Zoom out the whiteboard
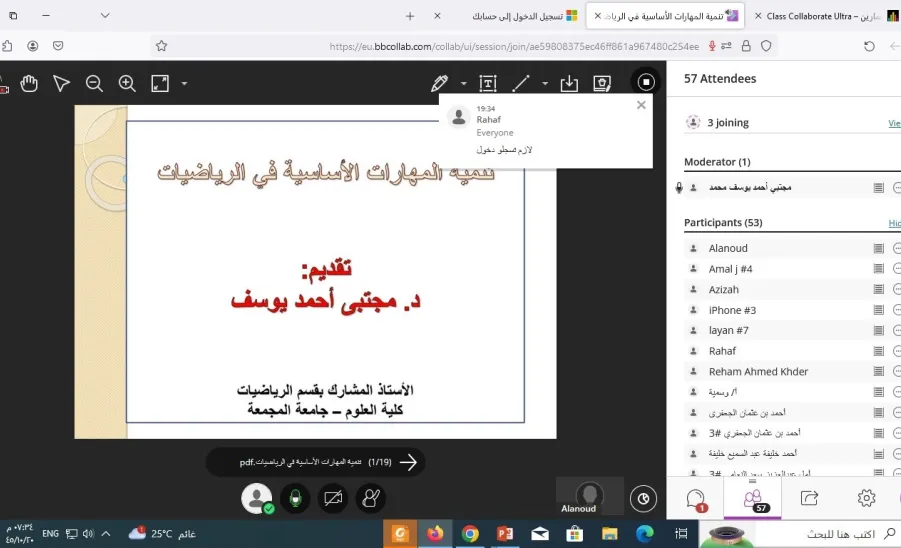Viewport: 901px width, 548px height. 94,83
